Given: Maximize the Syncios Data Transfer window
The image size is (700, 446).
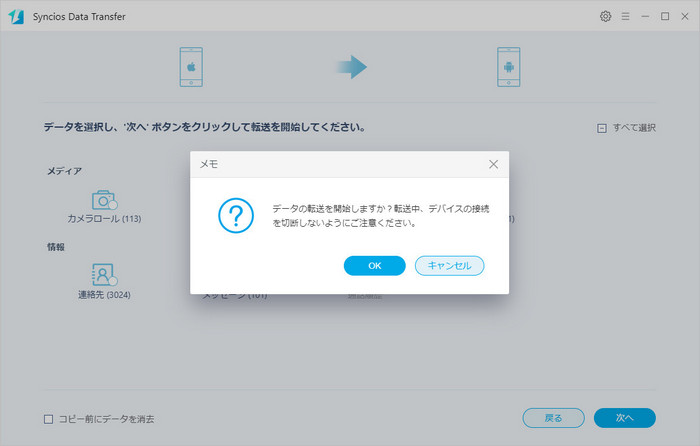Looking at the screenshot, I should [665, 17].
